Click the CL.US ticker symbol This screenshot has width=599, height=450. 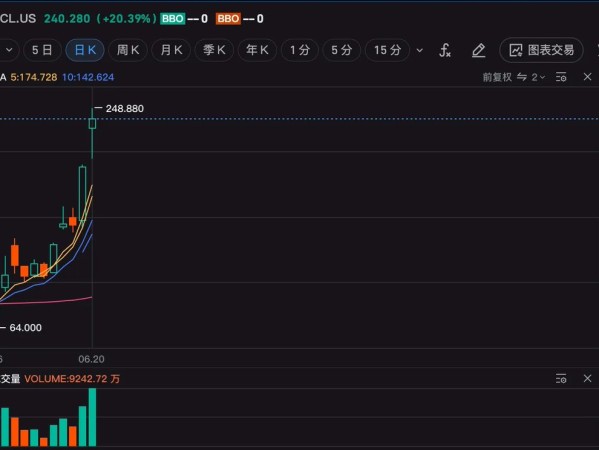18,19
